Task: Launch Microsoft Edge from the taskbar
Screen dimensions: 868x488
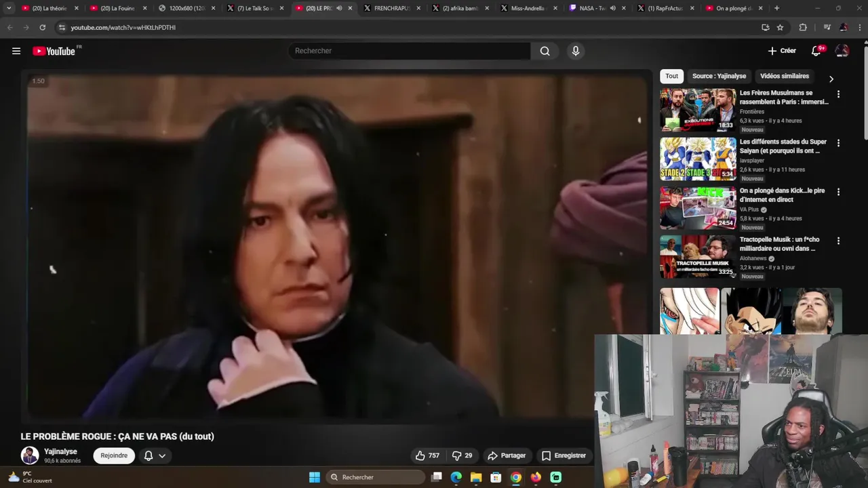Action: pyautogui.click(x=456, y=477)
